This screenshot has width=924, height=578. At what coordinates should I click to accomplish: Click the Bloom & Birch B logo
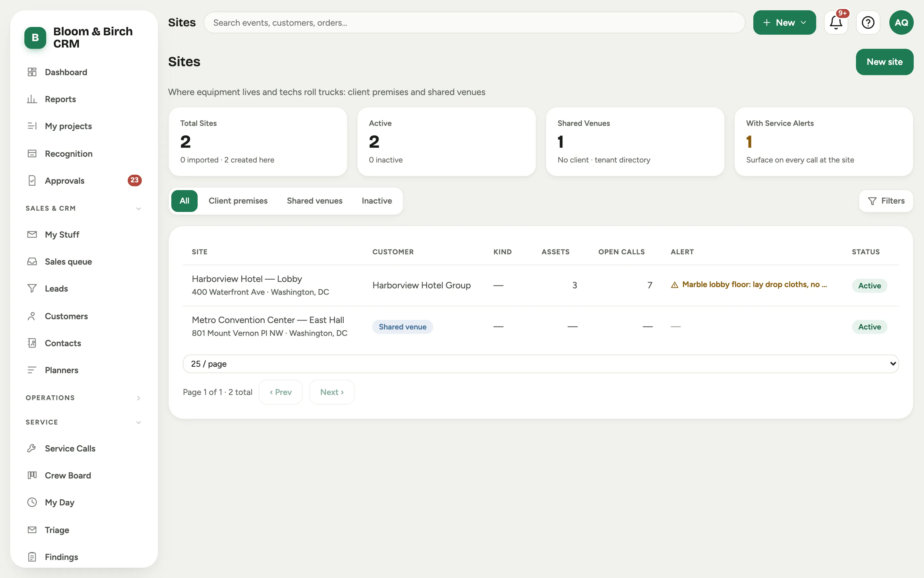pos(35,38)
